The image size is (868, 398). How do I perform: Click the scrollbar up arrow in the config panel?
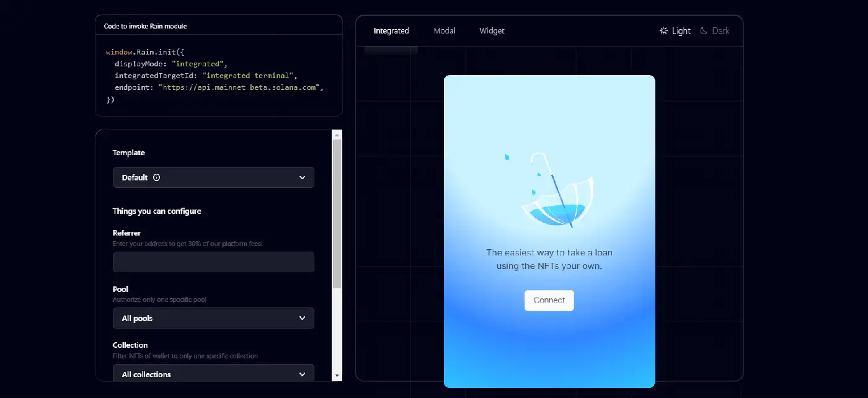point(337,135)
